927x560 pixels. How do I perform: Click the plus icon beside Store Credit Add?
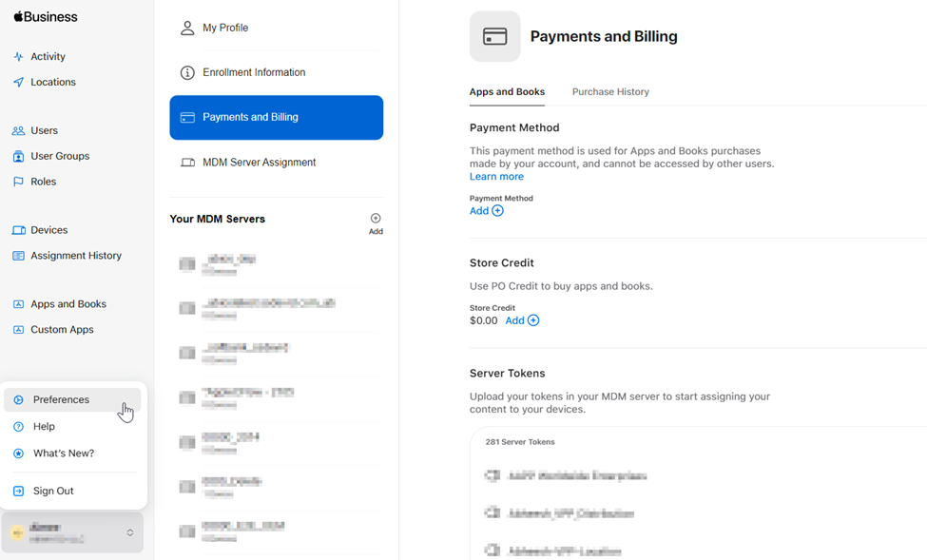point(533,320)
